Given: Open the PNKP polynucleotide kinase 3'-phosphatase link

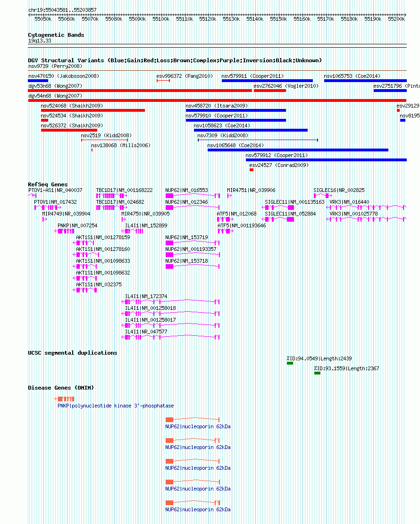Looking at the screenshot, I should (x=116, y=406).
